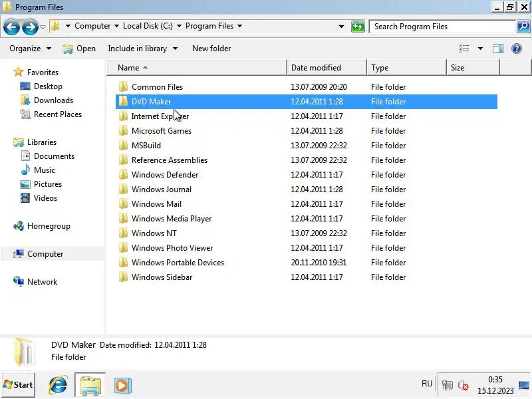Open the Start menu
Image resolution: width=532 pixels, height=399 pixels.
coord(18,385)
